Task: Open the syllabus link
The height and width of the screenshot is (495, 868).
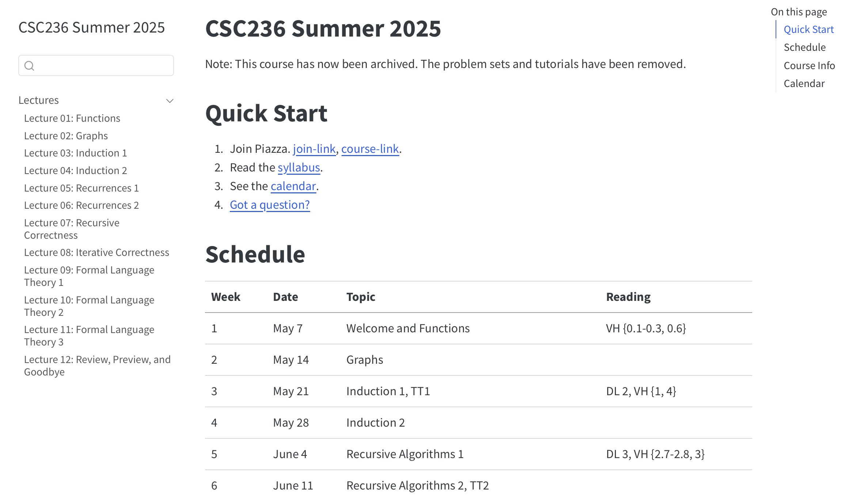Action: (299, 168)
